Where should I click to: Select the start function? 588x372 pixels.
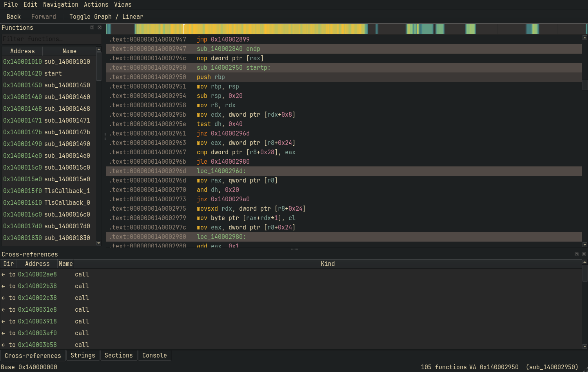click(x=49, y=74)
